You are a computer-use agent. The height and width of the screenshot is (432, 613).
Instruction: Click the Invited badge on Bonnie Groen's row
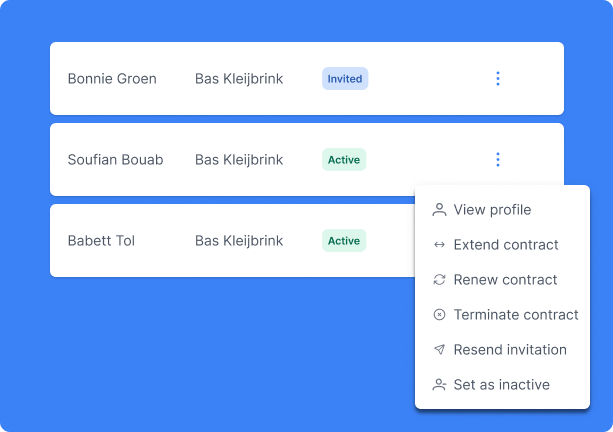[345, 79]
